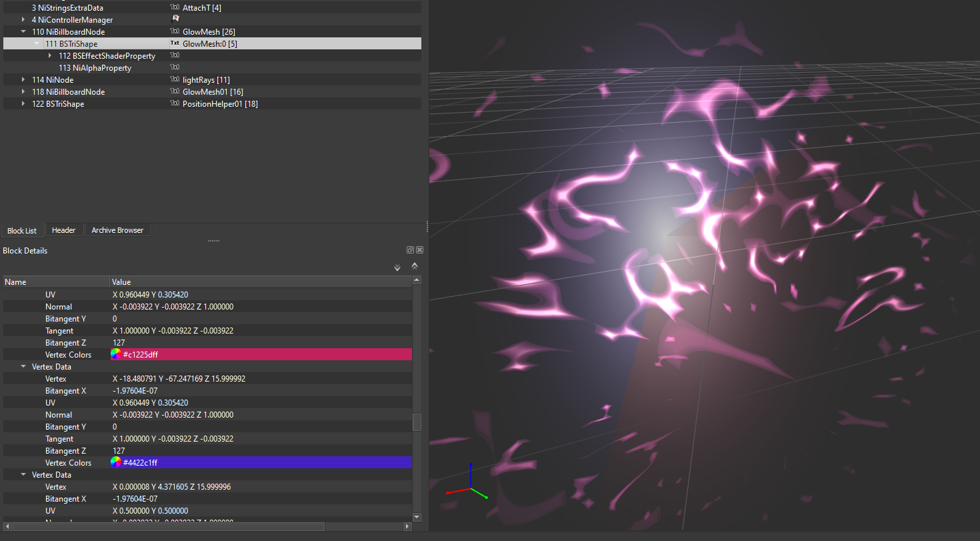
Task: Click the lightRays [11] value
Action: (x=206, y=79)
